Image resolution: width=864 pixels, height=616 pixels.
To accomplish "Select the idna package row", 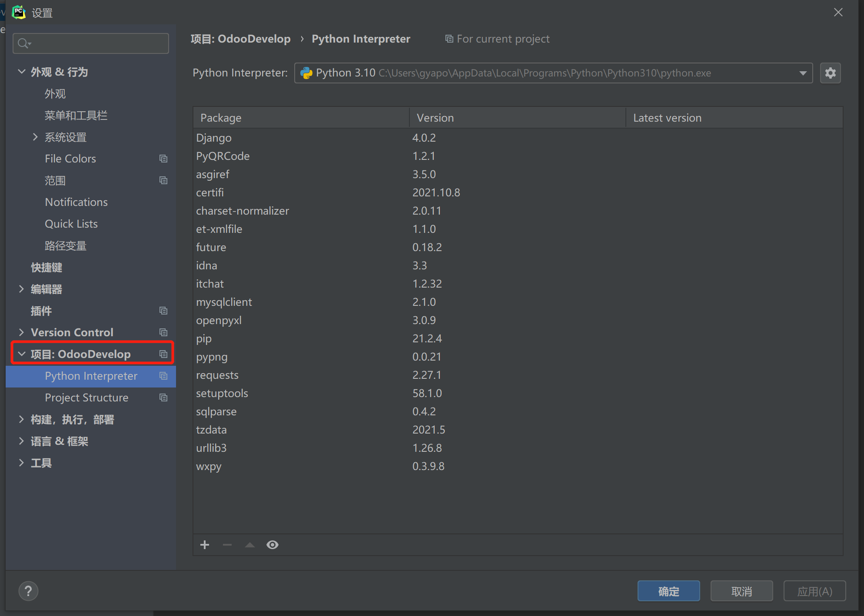I will click(518, 265).
